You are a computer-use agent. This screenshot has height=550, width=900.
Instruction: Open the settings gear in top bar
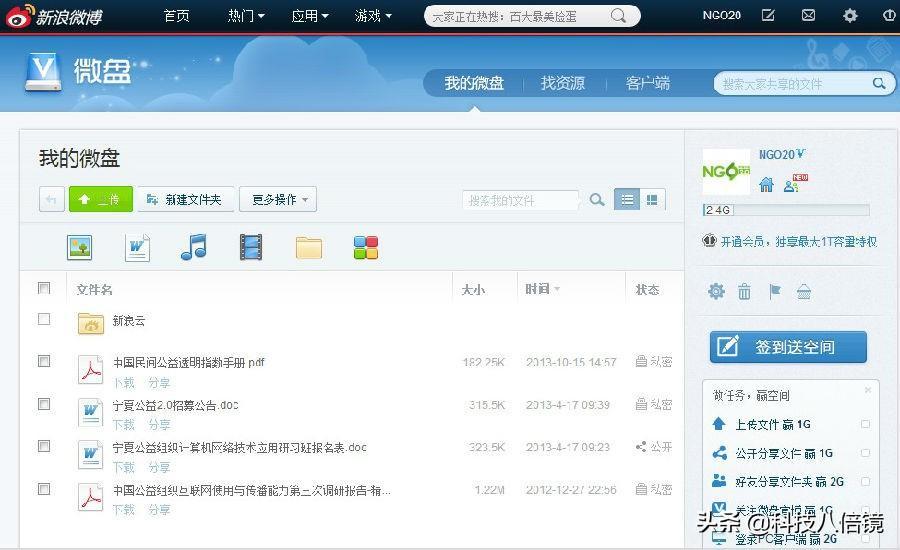pyautogui.click(x=849, y=16)
